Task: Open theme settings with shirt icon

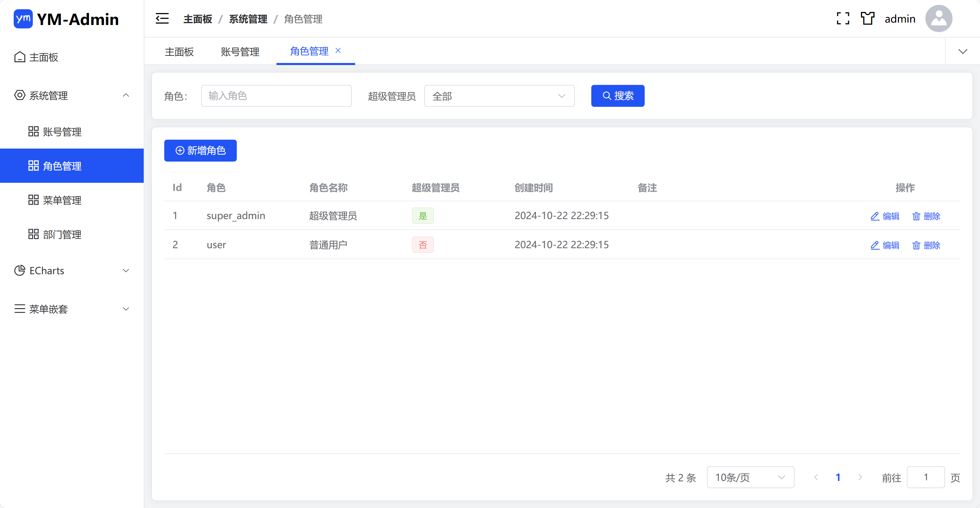Action: [867, 18]
